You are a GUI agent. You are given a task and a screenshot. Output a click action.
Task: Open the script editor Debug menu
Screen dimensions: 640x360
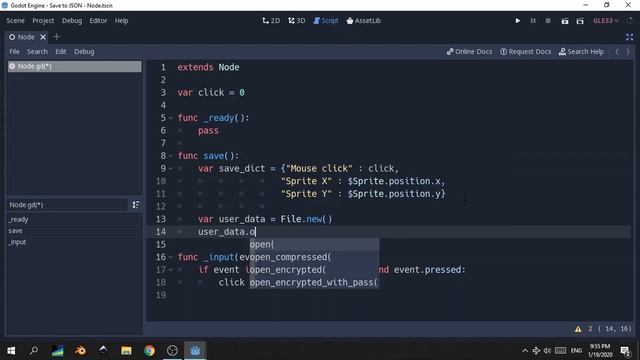click(x=84, y=51)
